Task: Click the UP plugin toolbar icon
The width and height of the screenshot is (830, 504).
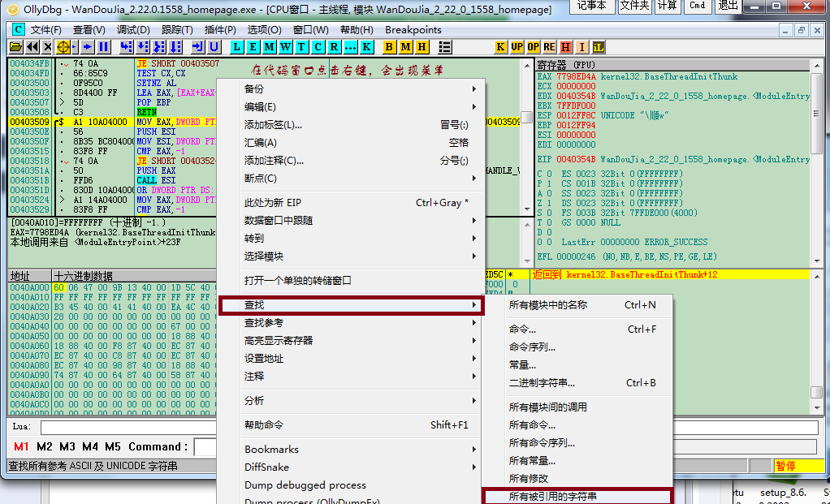Action: click(517, 47)
